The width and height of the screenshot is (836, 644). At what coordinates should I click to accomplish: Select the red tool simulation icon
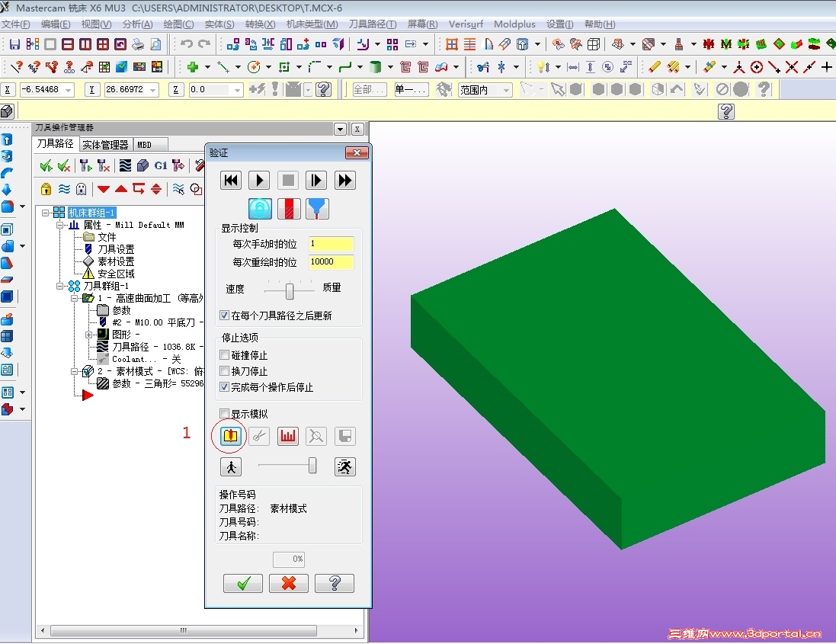288,209
